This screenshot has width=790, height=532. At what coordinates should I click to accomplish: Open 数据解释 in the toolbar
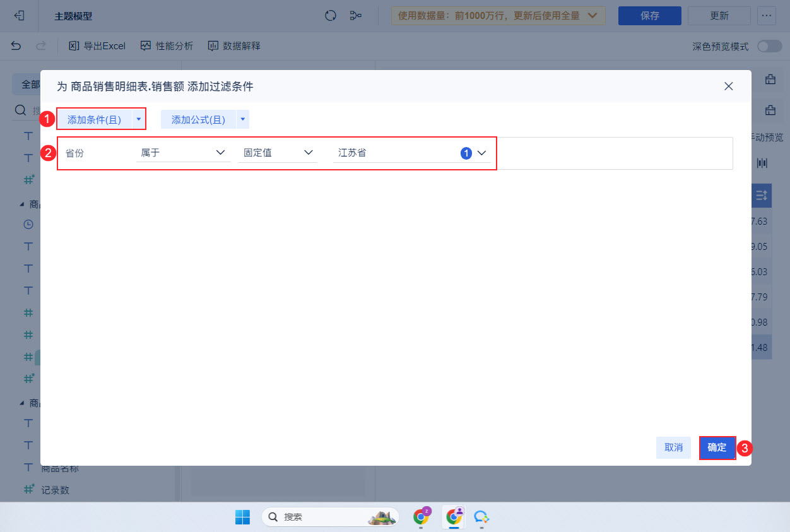point(234,45)
